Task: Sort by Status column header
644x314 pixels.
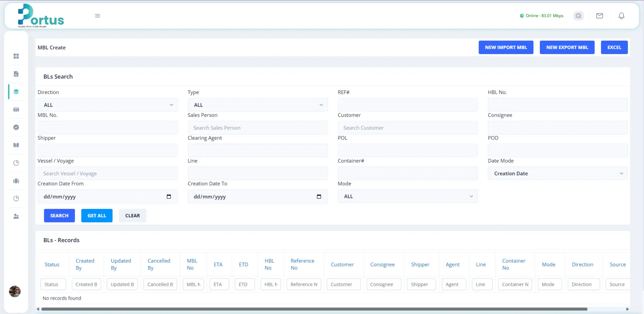Action: (52, 265)
